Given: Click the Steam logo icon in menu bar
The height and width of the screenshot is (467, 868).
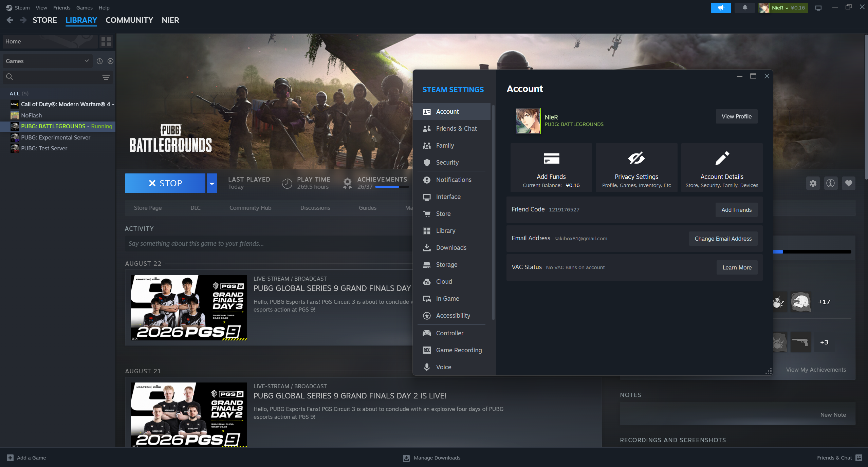Looking at the screenshot, I should pyautogui.click(x=9, y=7).
